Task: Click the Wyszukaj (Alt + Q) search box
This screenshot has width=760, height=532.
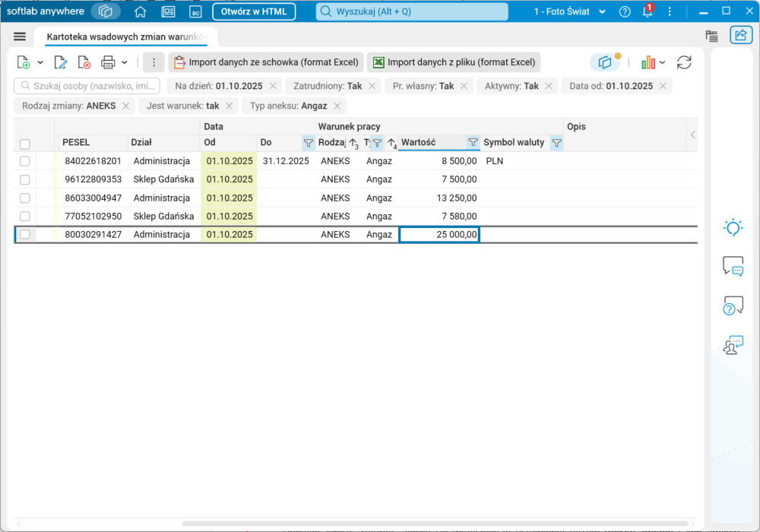Action: [412, 11]
